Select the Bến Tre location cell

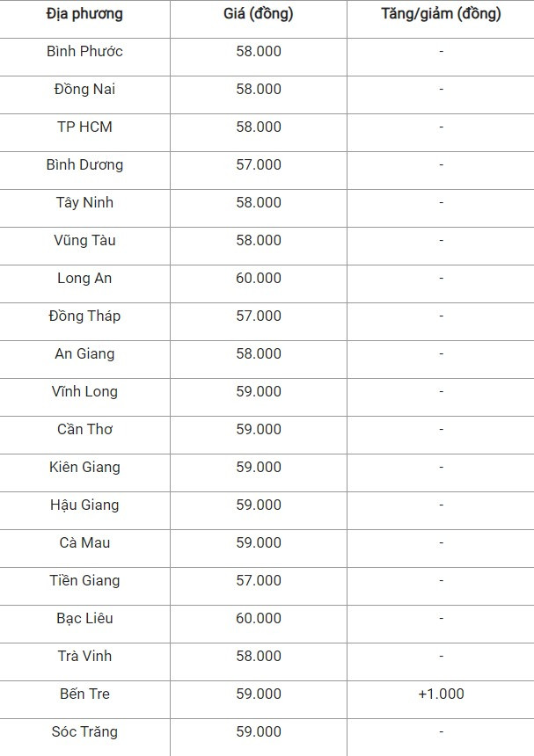pos(84,694)
